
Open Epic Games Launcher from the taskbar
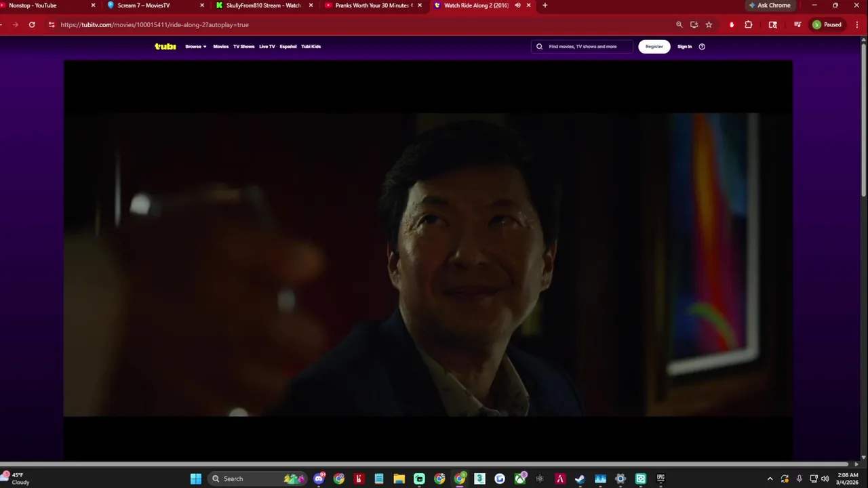(660, 479)
